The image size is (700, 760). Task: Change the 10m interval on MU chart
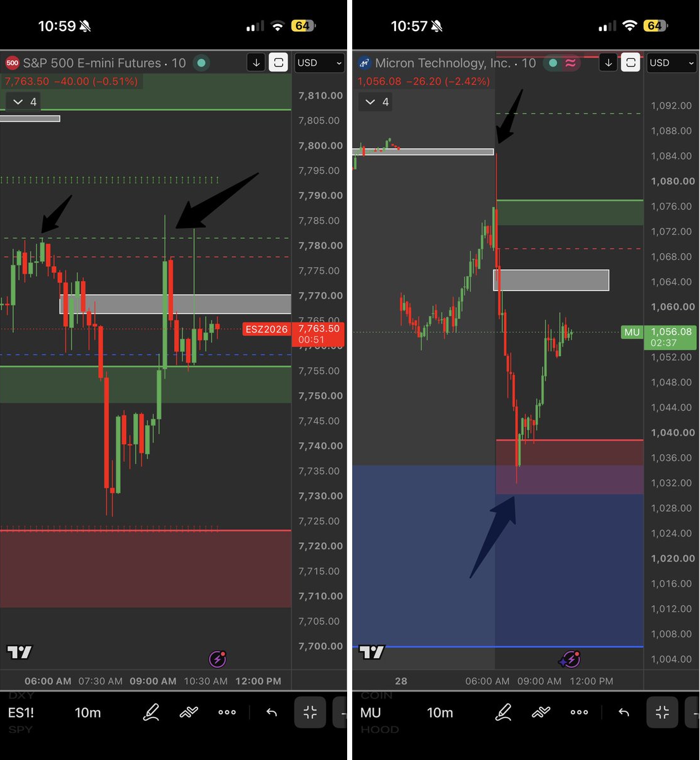coord(440,712)
